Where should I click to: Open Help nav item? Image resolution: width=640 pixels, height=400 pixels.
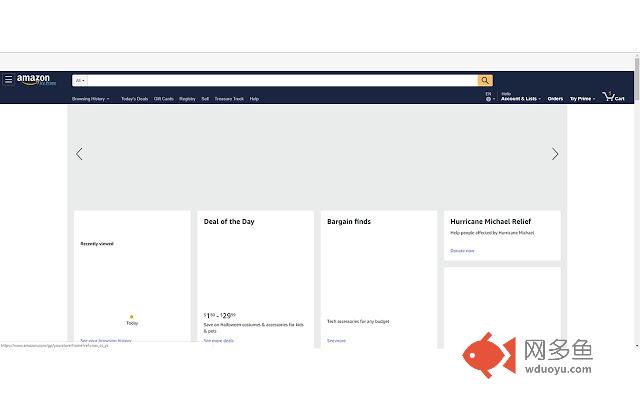254,99
